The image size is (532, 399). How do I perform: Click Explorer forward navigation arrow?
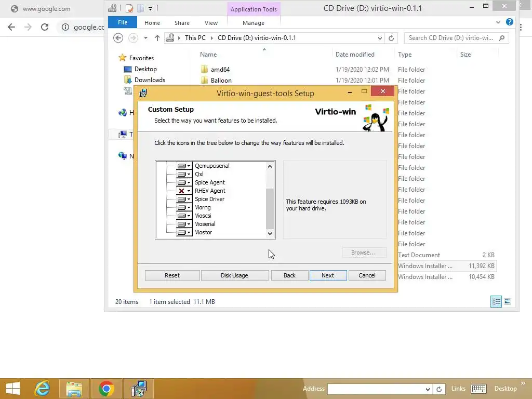pyautogui.click(x=133, y=38)
